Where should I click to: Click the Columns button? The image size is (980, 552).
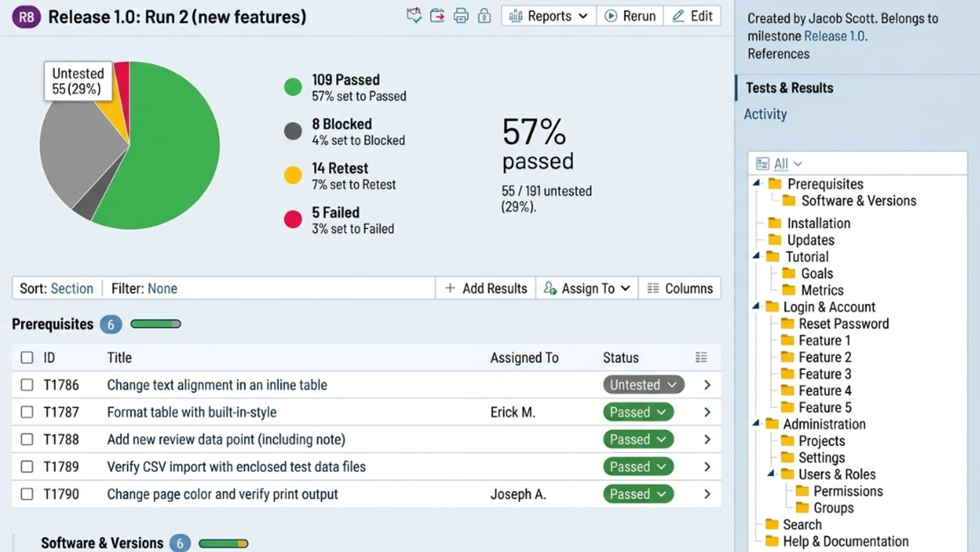(680, 289)
